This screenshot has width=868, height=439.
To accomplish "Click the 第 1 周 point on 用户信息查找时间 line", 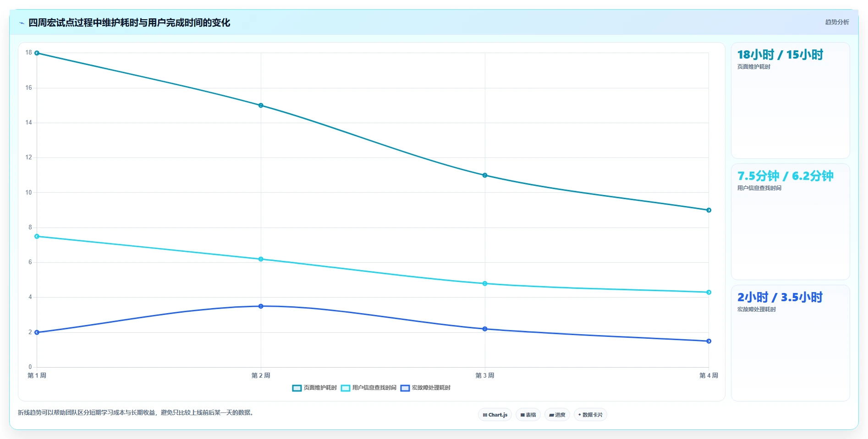I will pos(37,236).
